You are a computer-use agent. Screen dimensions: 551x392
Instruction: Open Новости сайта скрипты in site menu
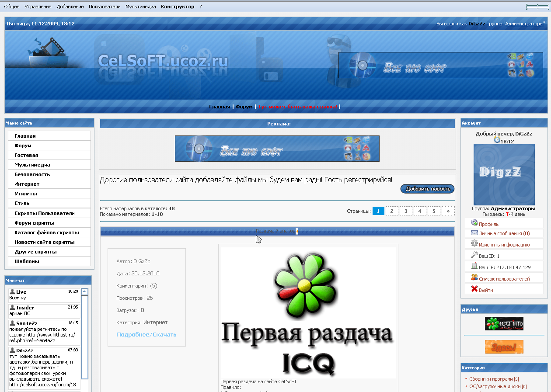point(49,242)
